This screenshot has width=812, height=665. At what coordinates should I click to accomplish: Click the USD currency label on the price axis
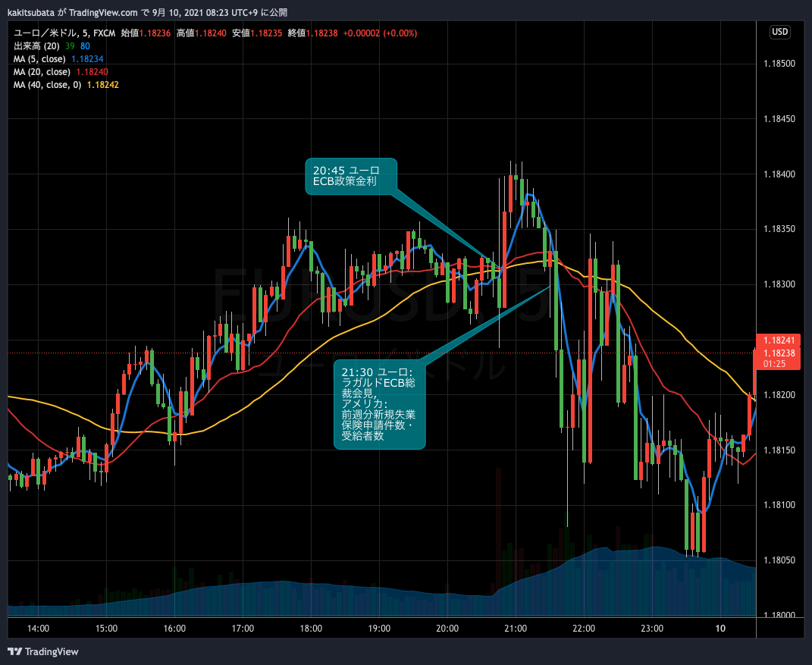(x=780, y=32)
